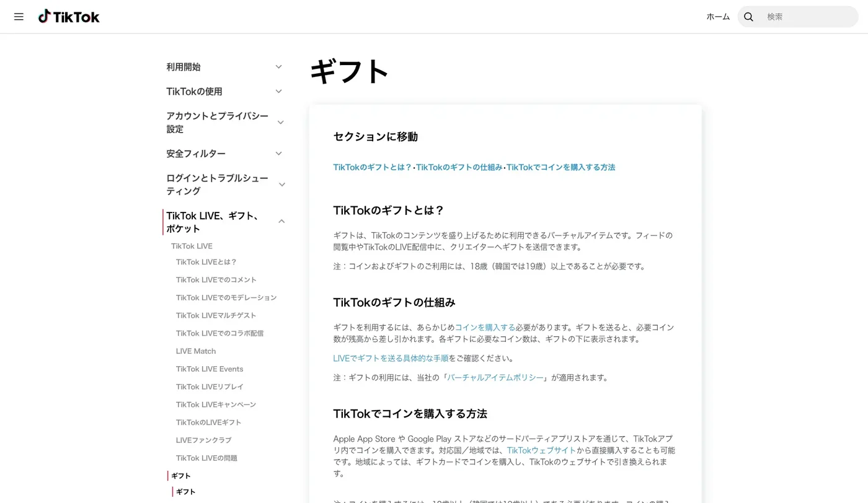Open TikTok LIVEリプレイ page
This screenshot has width=868, height=503.
[x=210, y=387]
